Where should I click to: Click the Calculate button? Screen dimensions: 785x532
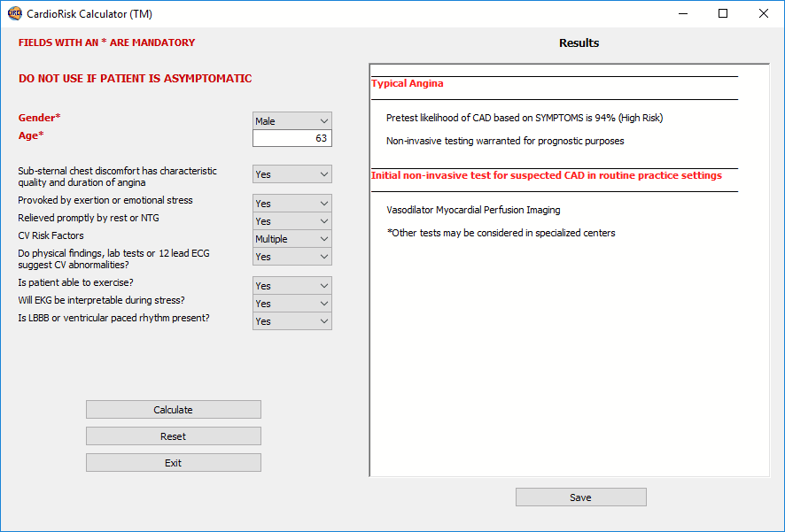[x=174, y=410]
